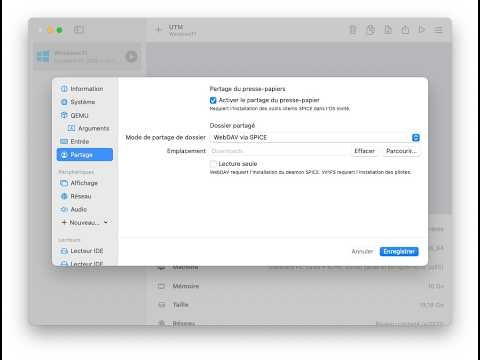Click the Lecteur IDE drive icon

point(64,251)
